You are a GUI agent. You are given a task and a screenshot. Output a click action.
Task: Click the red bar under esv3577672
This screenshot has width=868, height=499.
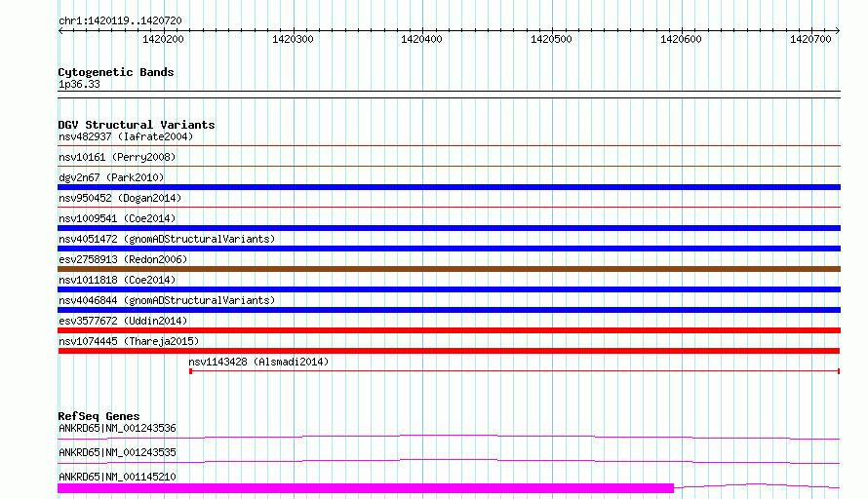(449, 330)
